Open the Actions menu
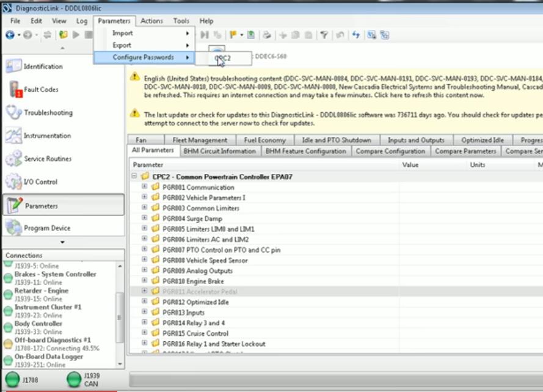The width and height of the screenshot is (543, 392). 151,21
